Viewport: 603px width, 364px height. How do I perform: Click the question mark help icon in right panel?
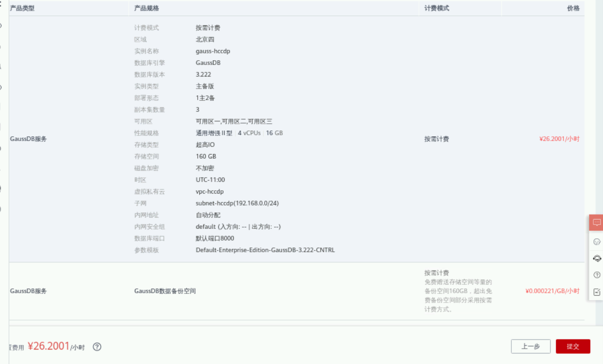pyautogui.click(x=597, y=275)
